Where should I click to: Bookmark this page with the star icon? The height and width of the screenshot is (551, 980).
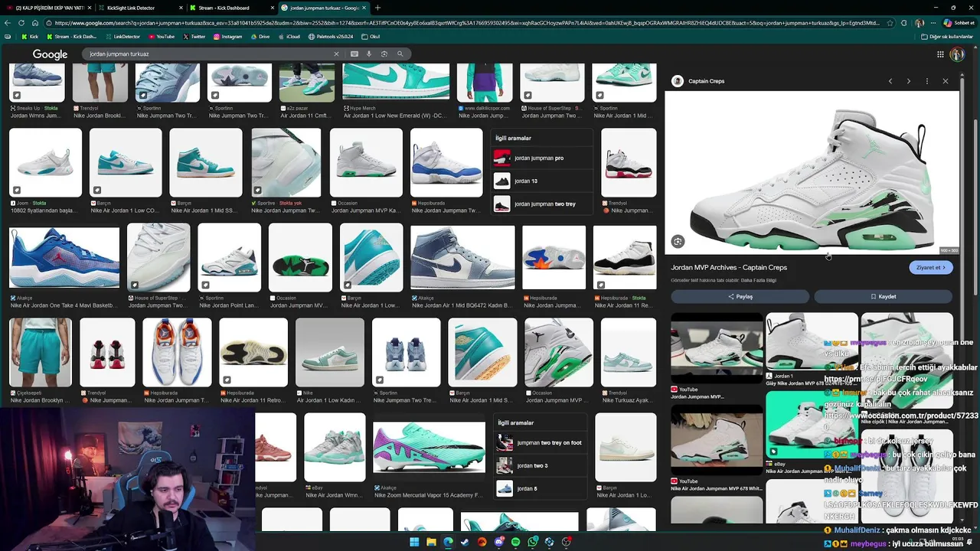[890, 23]
